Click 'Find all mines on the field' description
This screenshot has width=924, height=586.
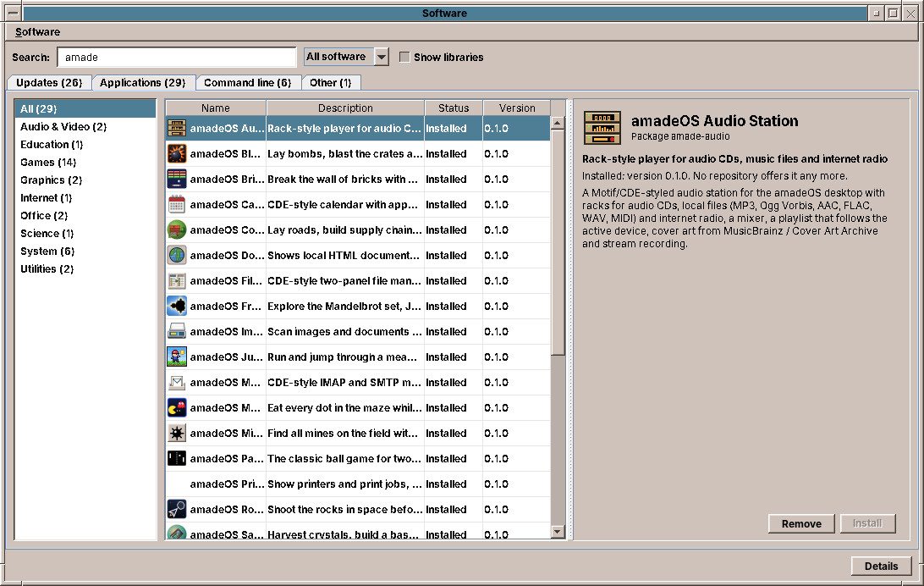click(343, 432)
